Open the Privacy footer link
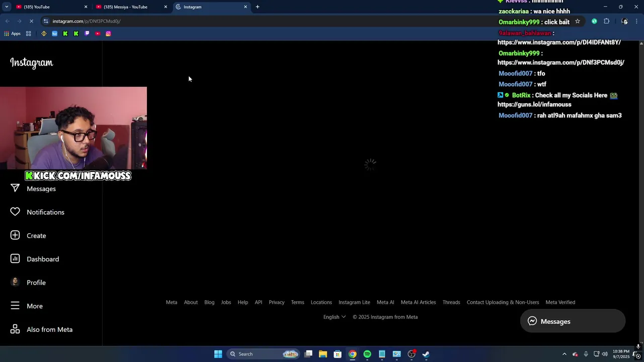644x362 pixels. 276,302
